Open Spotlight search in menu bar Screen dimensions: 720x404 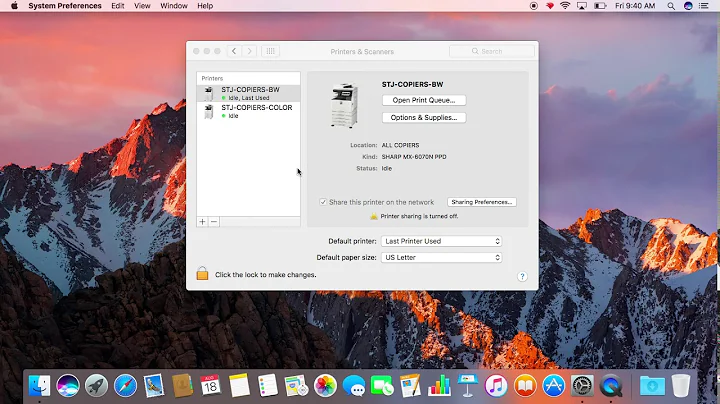(x=671, y=6)
